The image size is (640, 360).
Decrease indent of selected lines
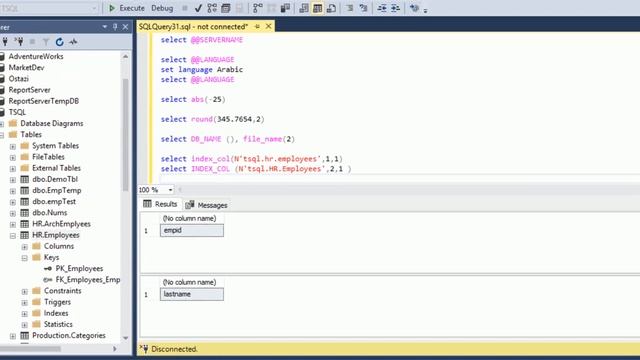(382, 8)
